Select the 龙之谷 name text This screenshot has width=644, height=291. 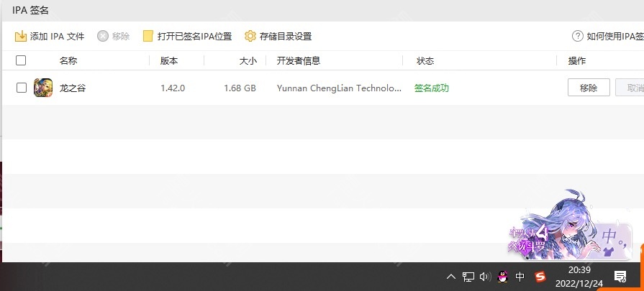click(x=73, y=88)
